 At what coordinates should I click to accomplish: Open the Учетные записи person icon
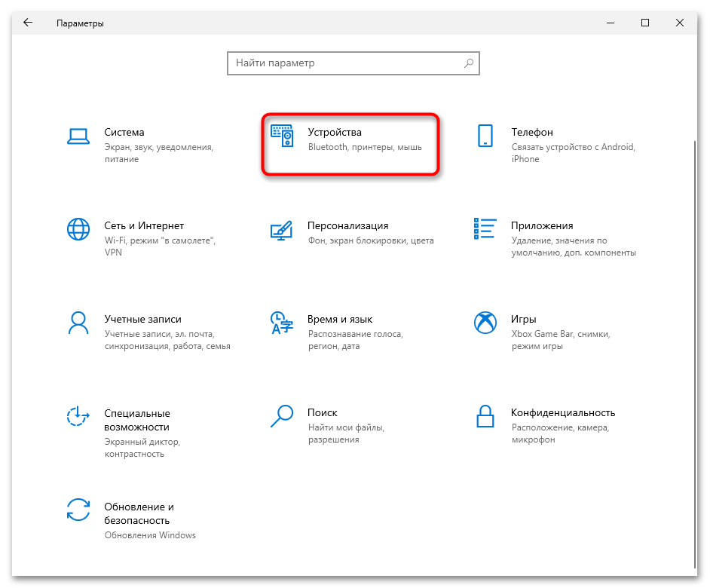pos(78,323)
